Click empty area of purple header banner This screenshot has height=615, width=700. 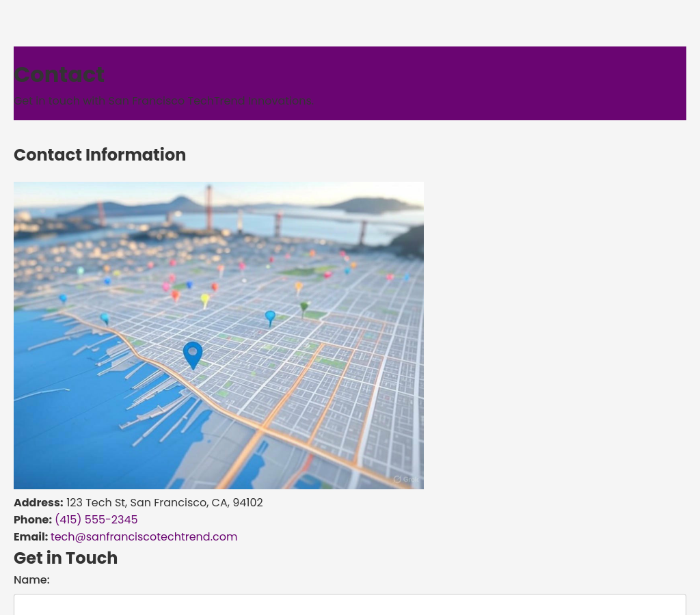513,82
